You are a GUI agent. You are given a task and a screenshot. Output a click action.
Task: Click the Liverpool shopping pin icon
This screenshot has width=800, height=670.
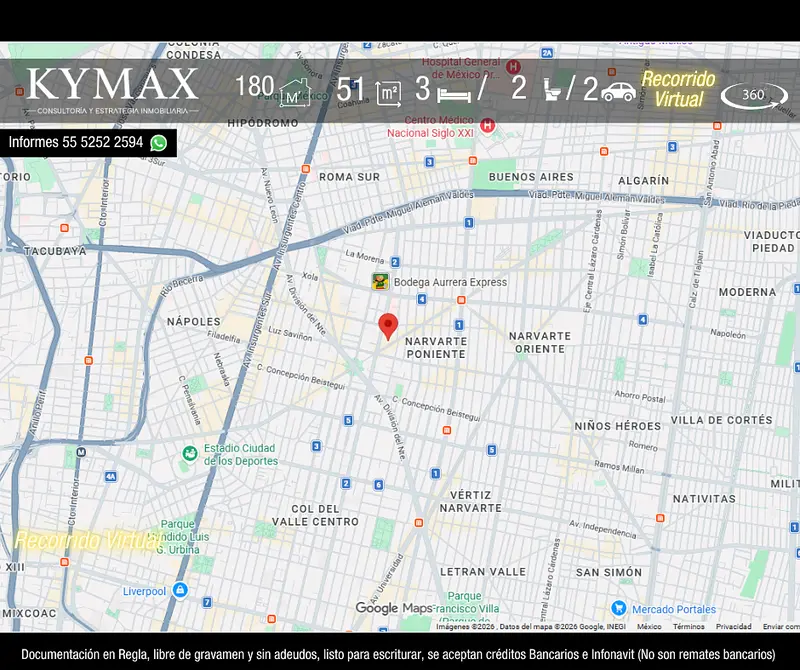click(x=180, y=590)
